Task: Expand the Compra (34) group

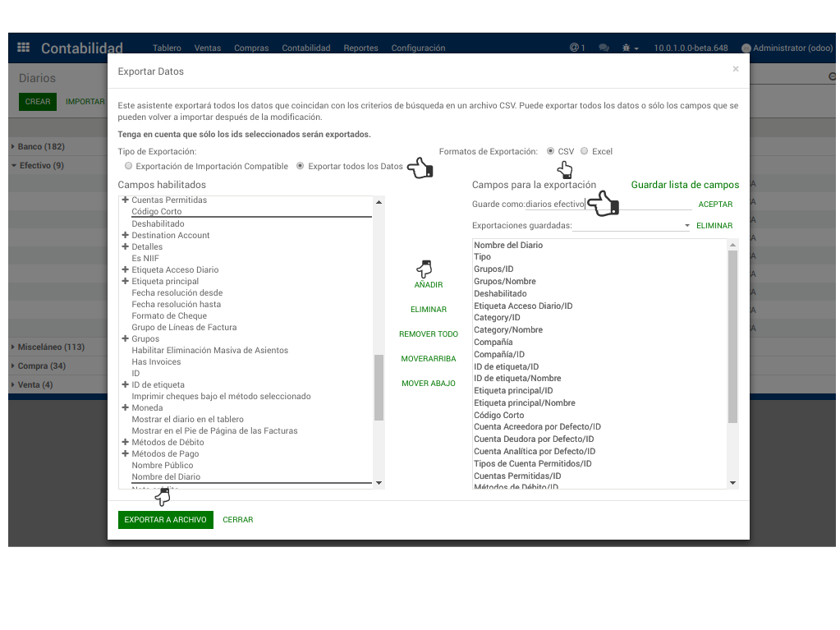Action: click(41, 366)
